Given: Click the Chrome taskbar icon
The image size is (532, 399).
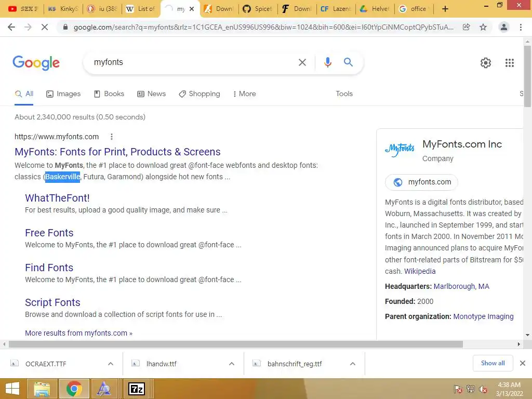Looking at the screenshot, I should 74,389.
